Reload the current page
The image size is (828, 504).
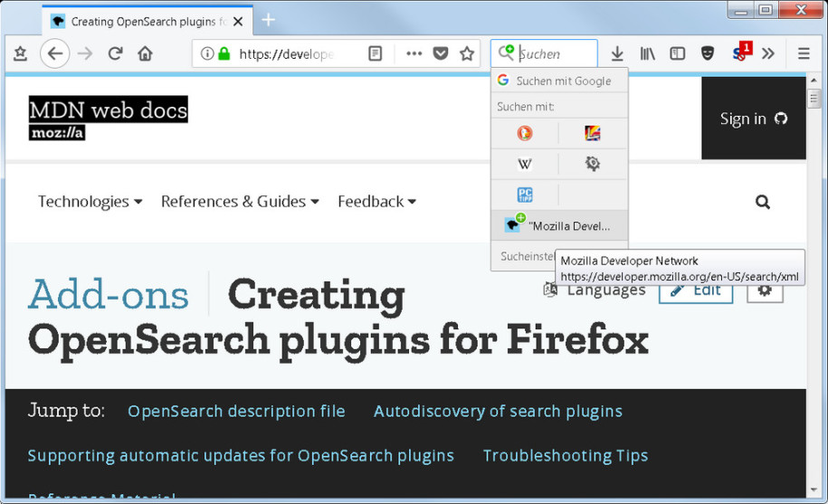(x=115, y=53)
